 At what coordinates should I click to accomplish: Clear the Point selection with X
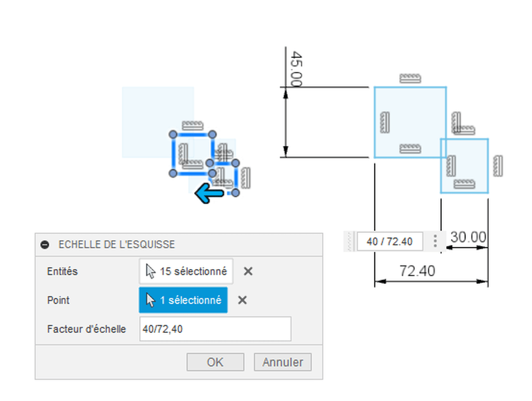click(242, 300)
